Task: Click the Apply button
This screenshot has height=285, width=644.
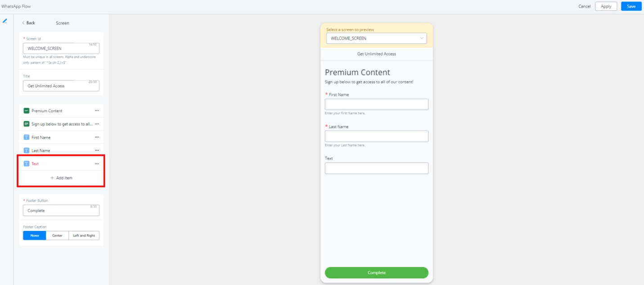Action: click(x=606, y=6)
